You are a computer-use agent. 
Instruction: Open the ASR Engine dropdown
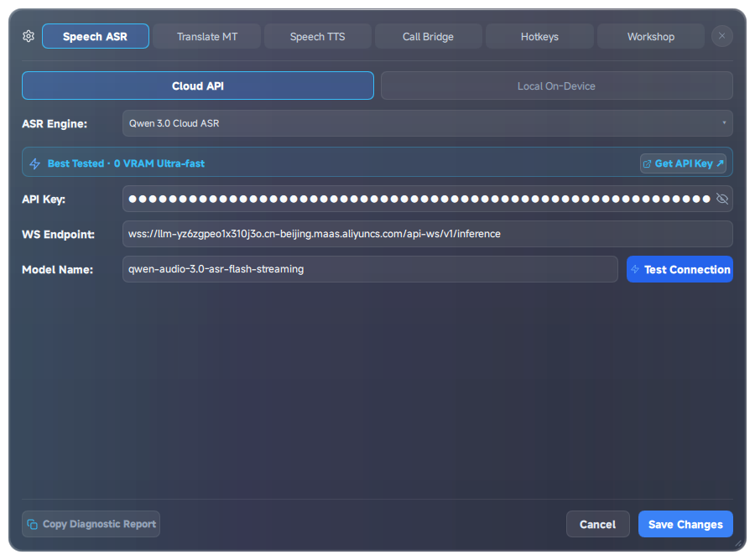pyautogui.click(x=428, y=123)
